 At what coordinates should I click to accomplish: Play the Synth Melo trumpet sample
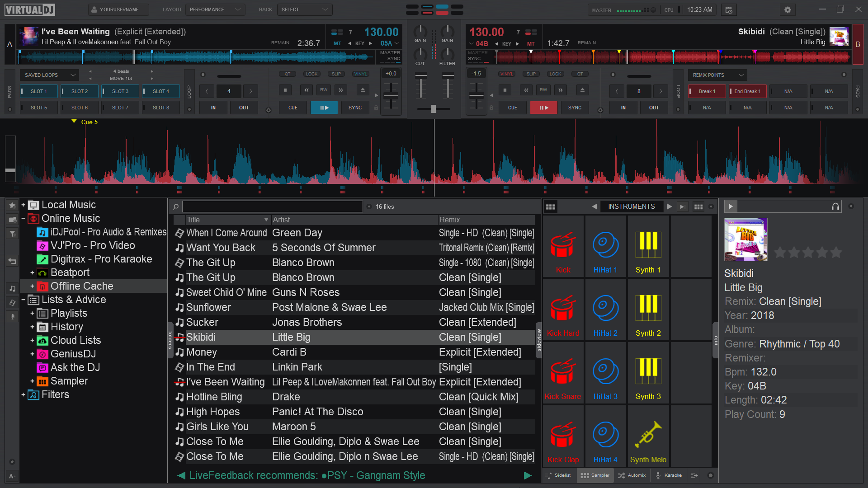click(x=648, y=436)
